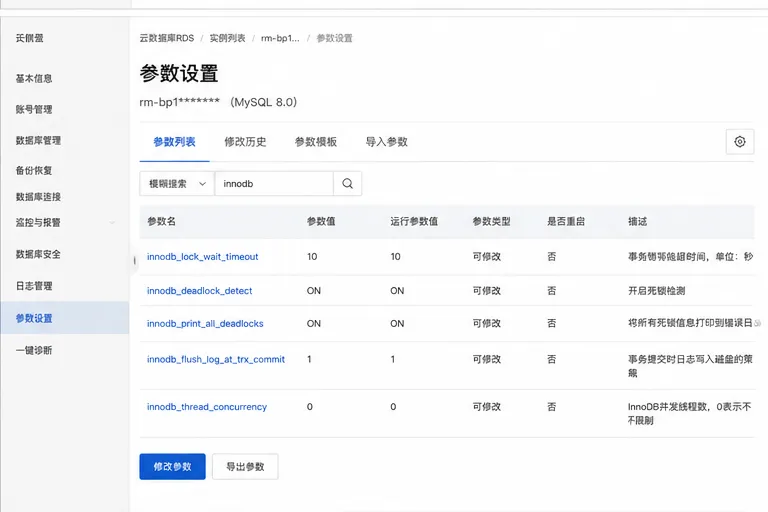Click the 修改参数 button
This screenshot has width=768, height=512.
click(x=172, y=466)
